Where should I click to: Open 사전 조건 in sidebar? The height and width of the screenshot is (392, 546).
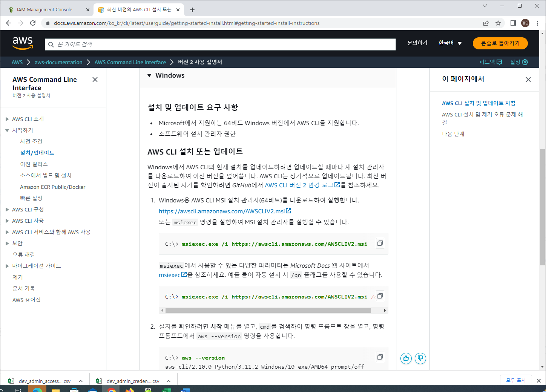pos(31,142)
